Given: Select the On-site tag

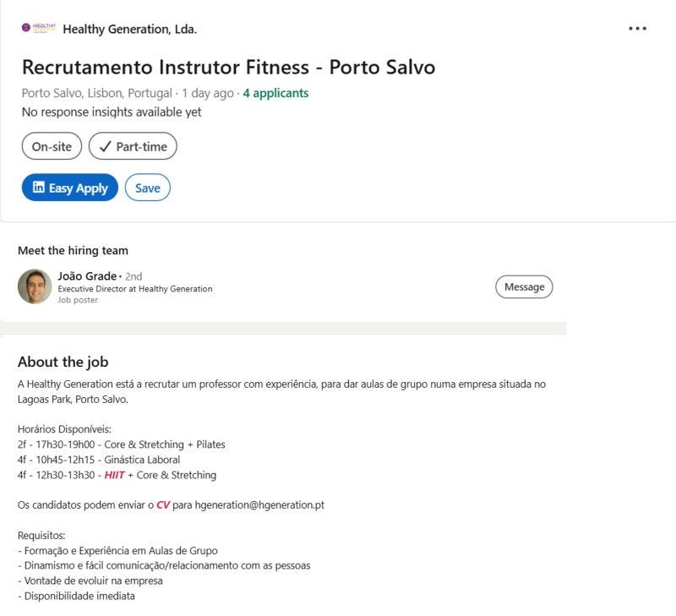Looking at the screenshot, I should [x=52, y=146].
